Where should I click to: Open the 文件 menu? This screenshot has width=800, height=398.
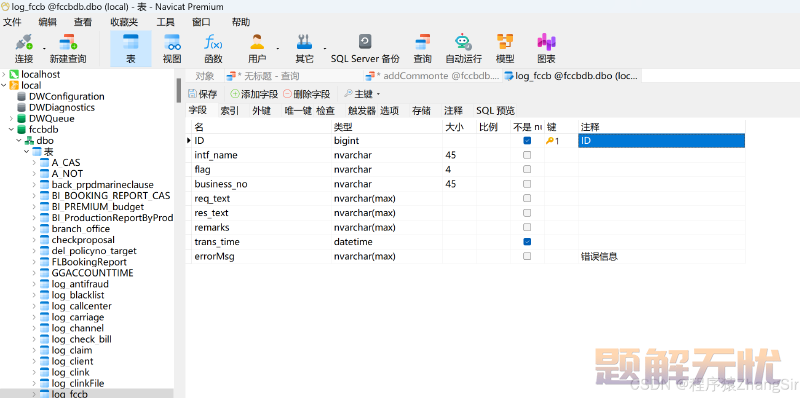tap(12, 22)
